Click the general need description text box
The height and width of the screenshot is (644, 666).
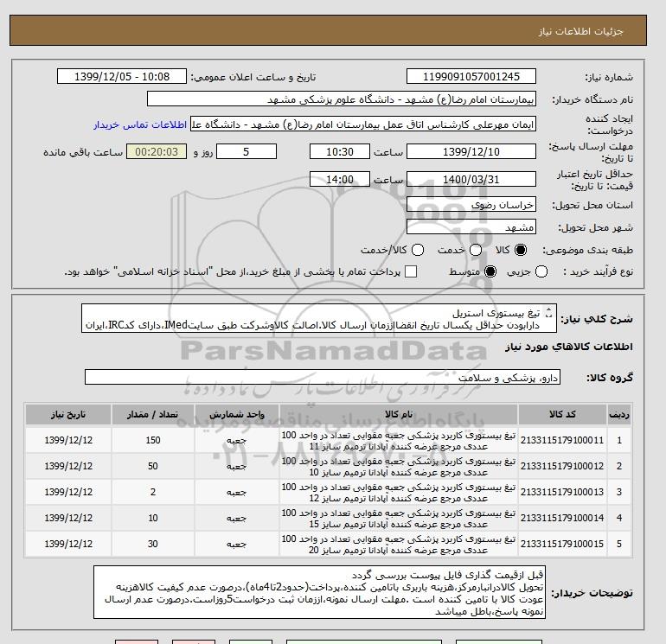[319, 318]
